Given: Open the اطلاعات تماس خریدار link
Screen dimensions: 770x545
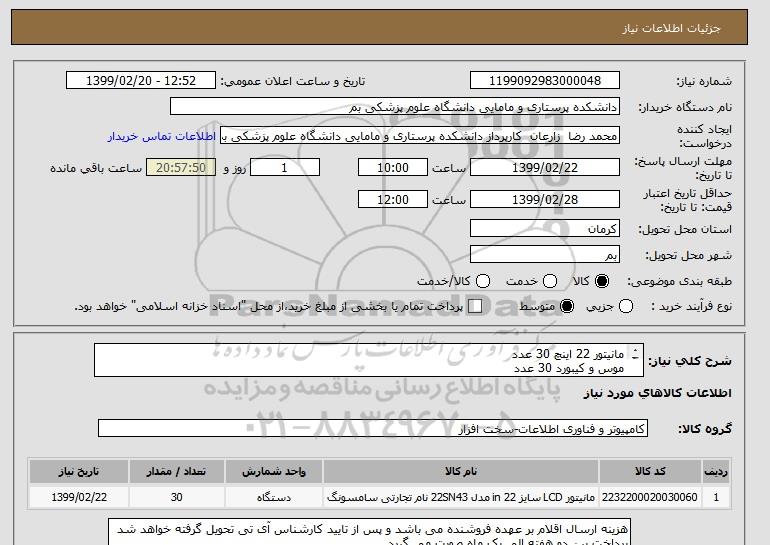Looking at the screenshot, I should pos(162,136).
